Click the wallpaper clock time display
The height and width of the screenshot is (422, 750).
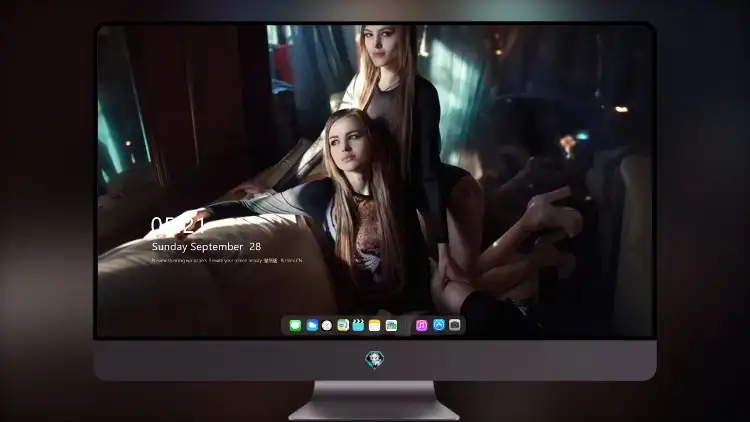tap(178, 225)
